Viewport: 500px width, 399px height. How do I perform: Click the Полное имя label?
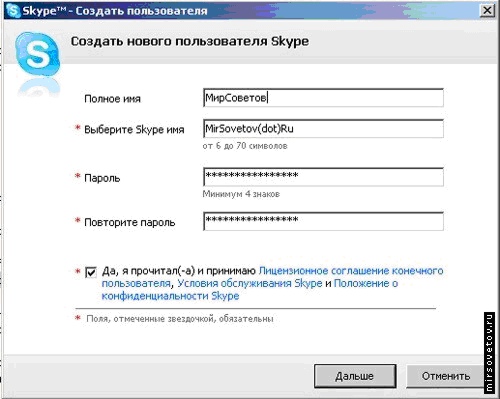[112, 99]
